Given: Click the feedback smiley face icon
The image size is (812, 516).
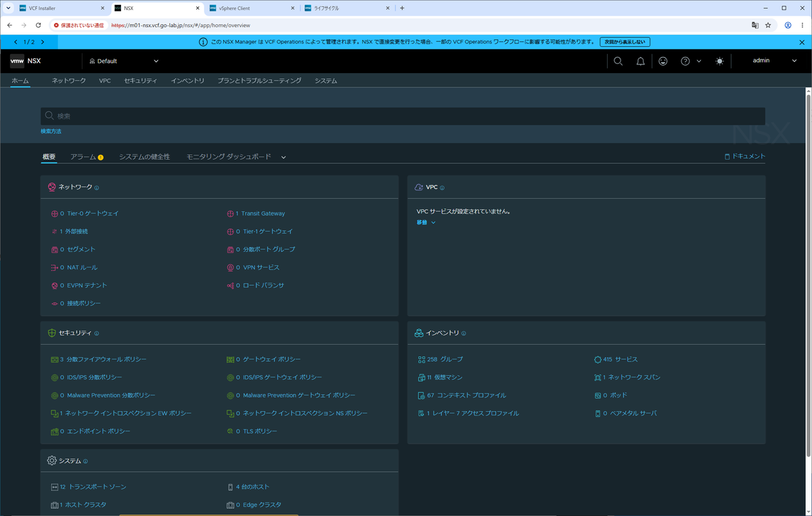Looking at the screenshot, I should [662, 61].
